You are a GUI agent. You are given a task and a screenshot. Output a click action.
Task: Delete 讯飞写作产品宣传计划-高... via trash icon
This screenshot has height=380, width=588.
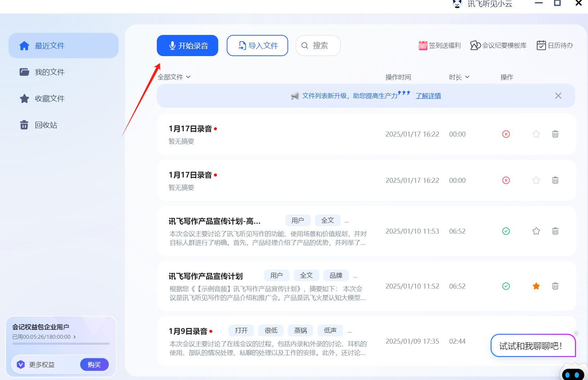[x=555, y=231]
